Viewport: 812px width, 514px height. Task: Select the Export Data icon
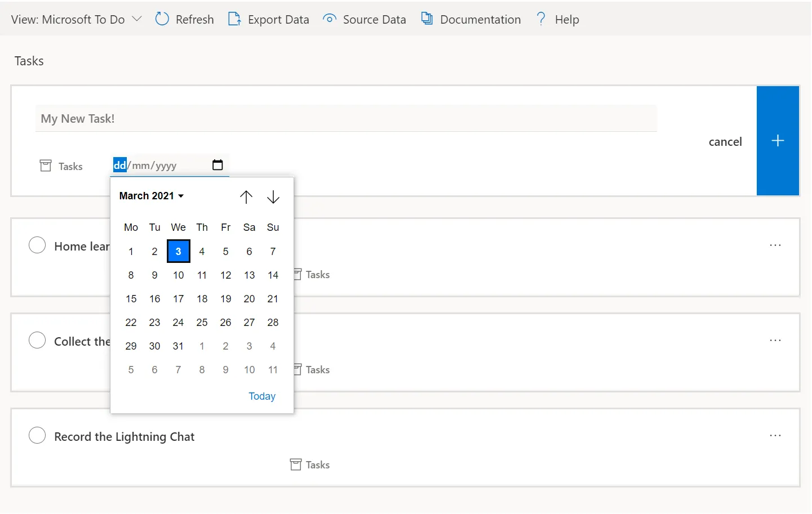click(x=234, y=19)
